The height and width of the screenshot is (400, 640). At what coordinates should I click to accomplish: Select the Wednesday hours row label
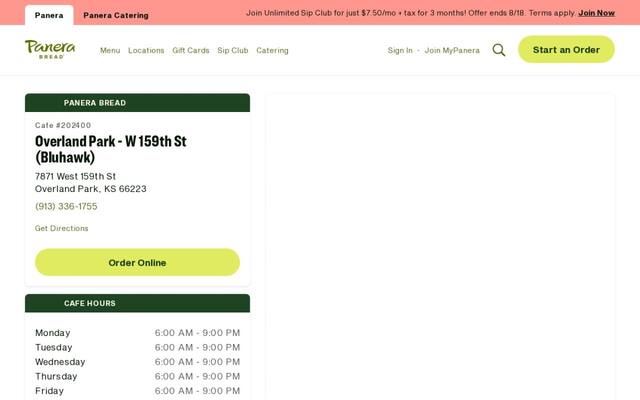coord(60,362)
